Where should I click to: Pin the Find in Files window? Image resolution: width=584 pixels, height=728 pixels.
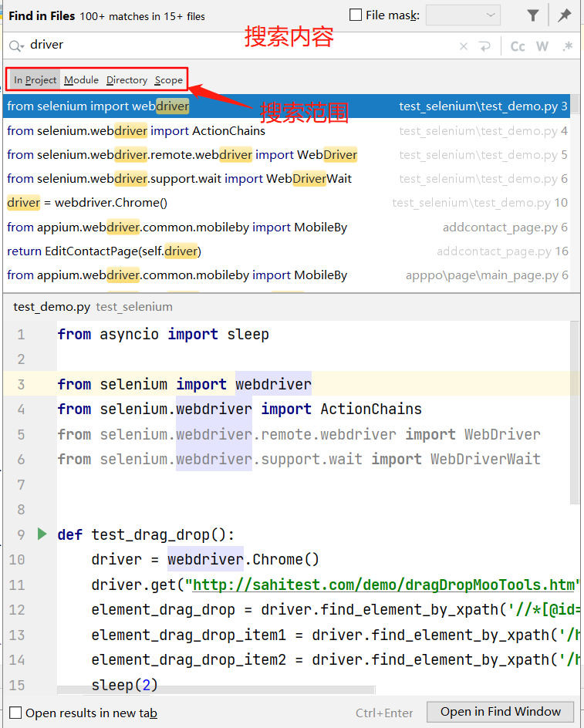tap(565, 15)
